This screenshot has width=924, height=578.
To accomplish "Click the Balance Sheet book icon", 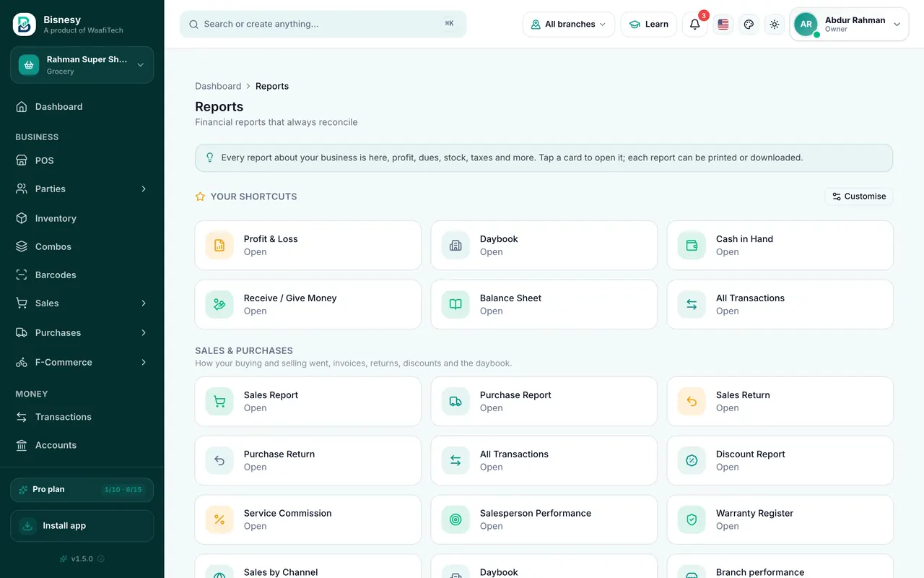I will [x=456, y=305].
